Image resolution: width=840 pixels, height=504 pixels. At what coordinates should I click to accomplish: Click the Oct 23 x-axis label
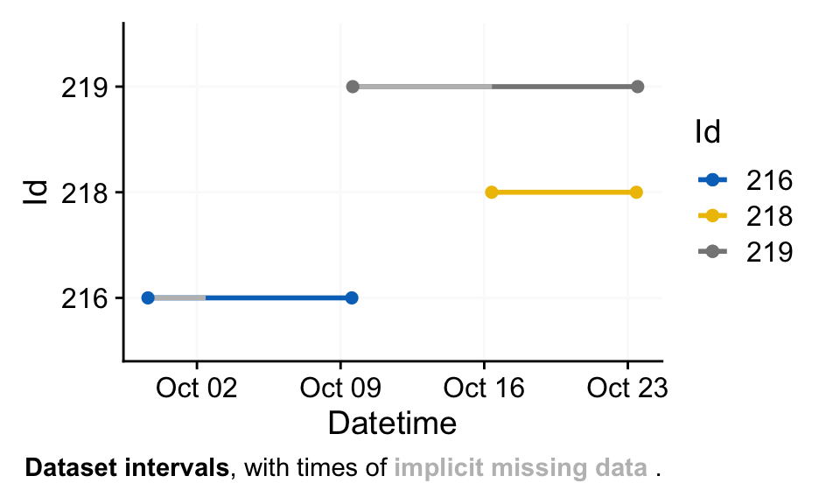[x=627, y=388]
